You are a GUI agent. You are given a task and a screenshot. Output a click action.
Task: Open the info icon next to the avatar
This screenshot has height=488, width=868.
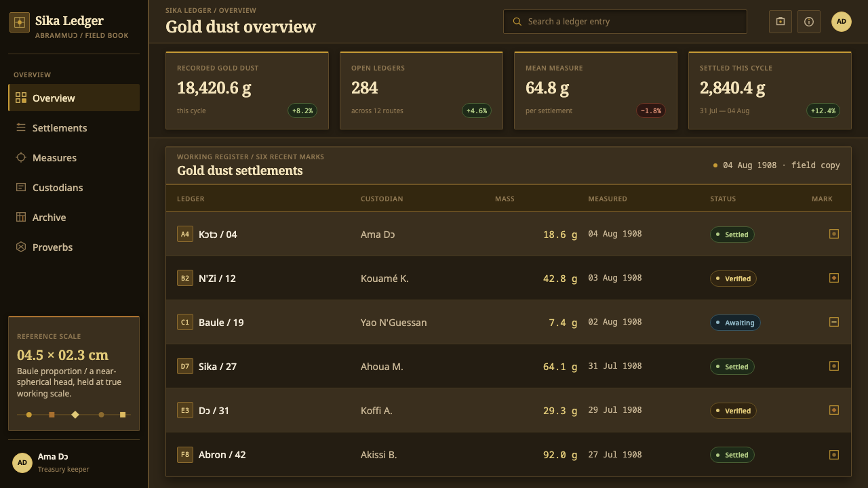tap(809, 22)
